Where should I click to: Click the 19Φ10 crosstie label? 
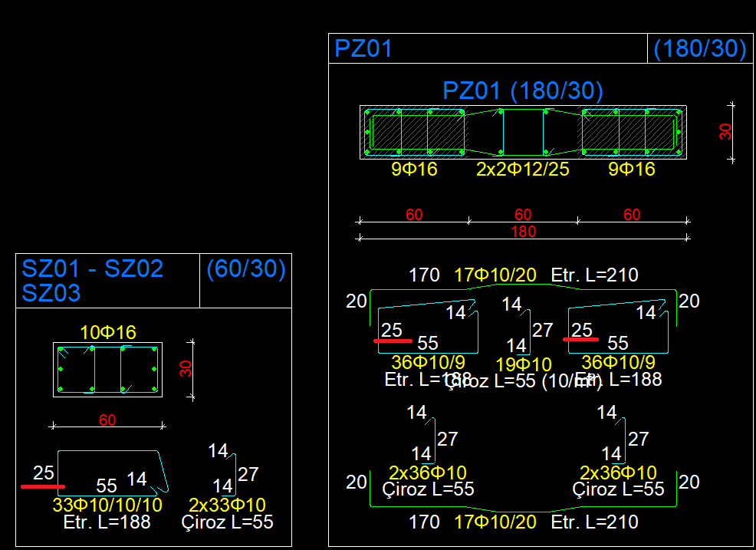click(524, 364)
